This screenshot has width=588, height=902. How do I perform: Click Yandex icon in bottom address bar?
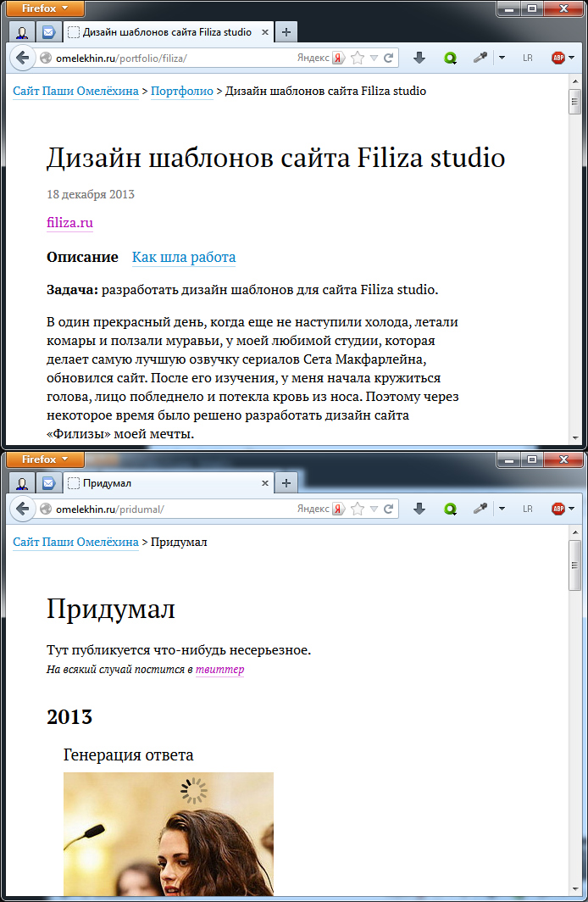pos(338,509)
